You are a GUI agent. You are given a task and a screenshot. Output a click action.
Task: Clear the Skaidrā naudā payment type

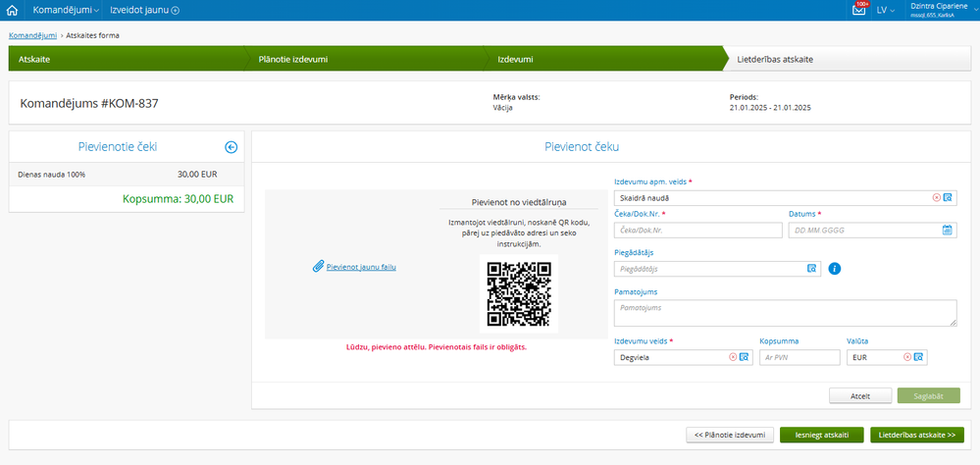tap(936, 197)
